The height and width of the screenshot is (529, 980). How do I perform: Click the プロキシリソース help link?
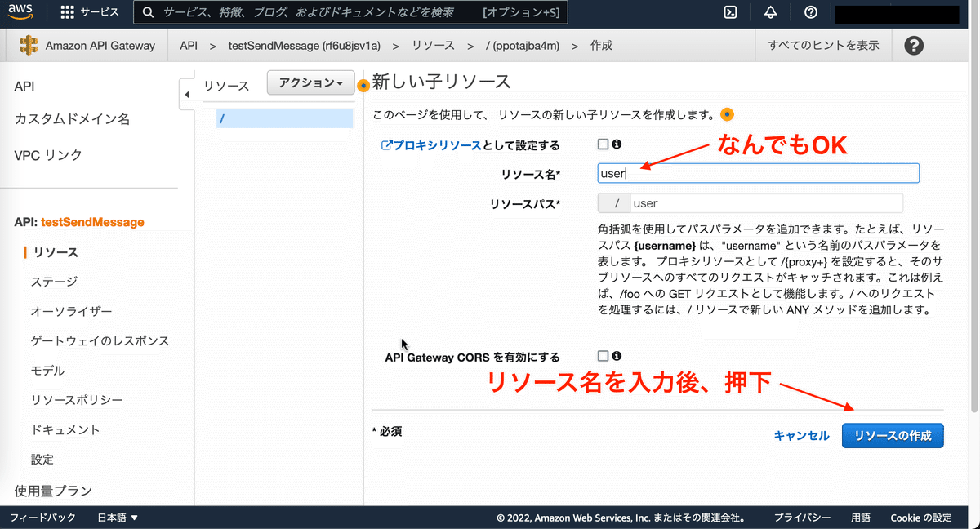[x=431, y=145]
